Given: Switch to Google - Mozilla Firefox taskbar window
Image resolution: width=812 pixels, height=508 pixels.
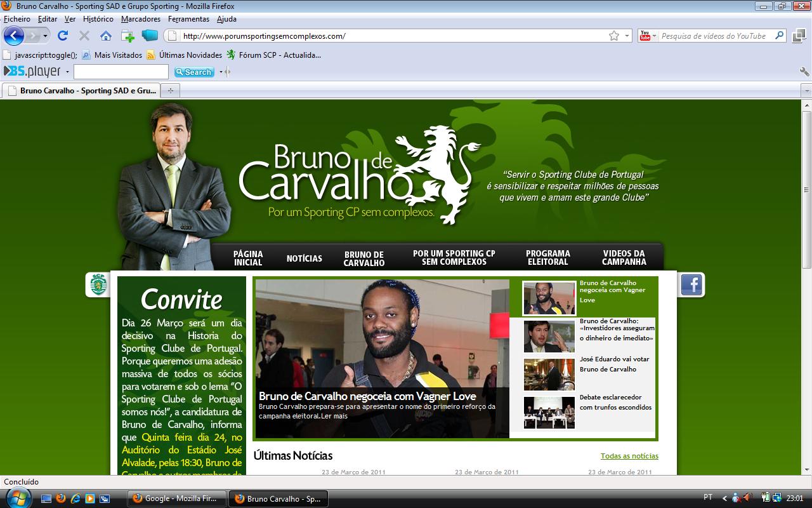Looking at the screenshot, I should [176, 498].
